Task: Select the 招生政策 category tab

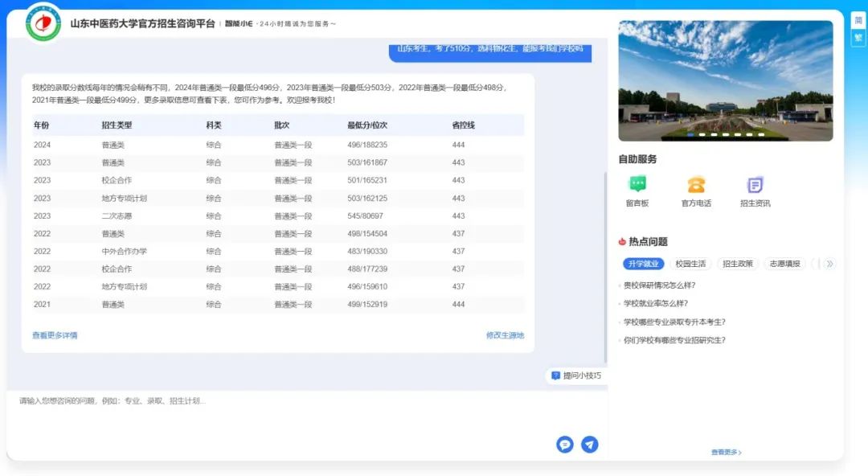Action: coord(737,264)
